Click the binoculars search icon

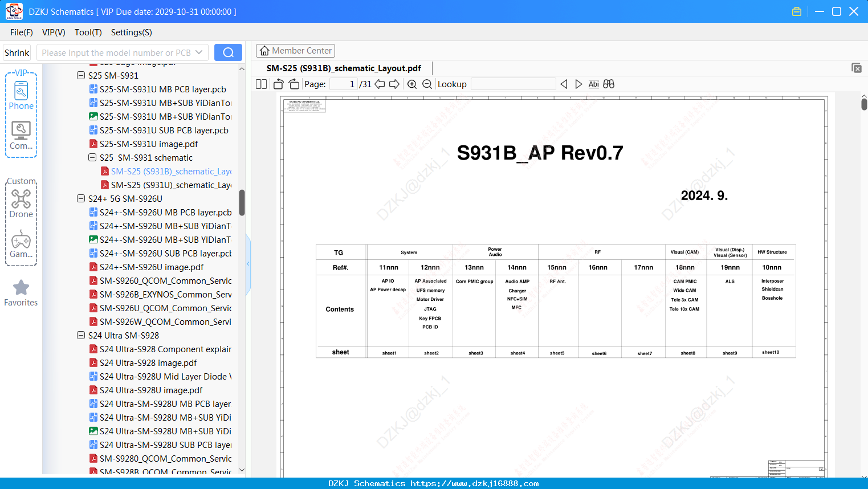(609, 84)
